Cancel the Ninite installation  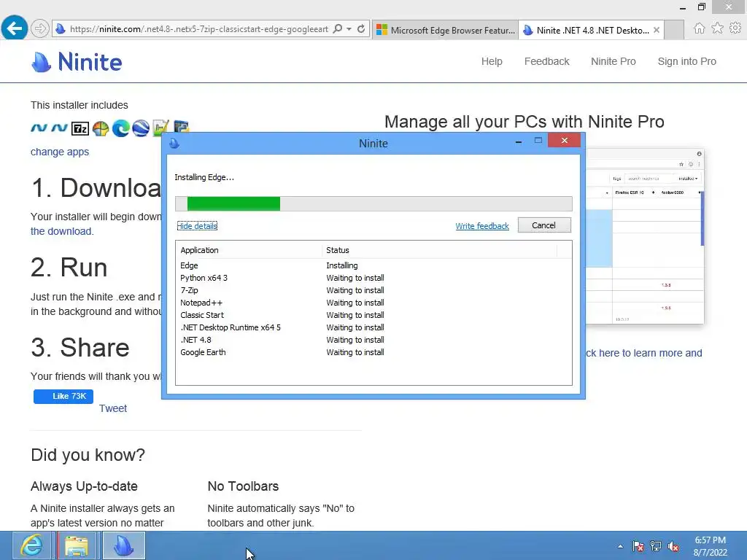coord(544,225)
